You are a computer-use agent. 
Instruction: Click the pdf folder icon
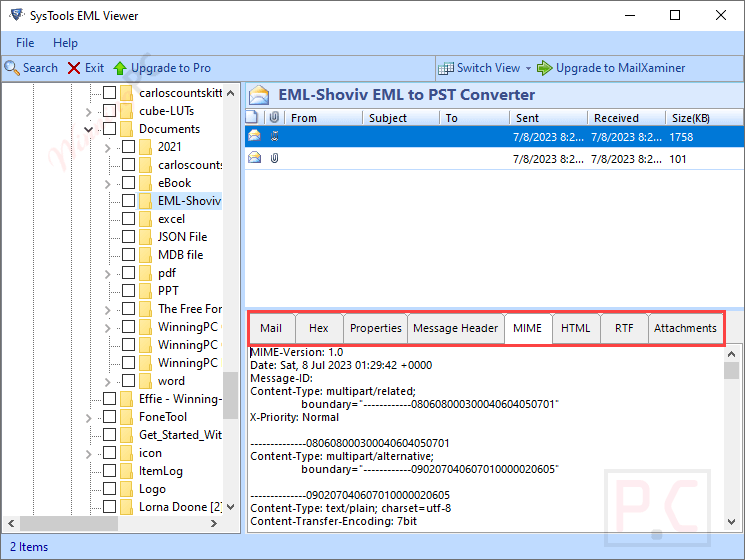tap(145, 273)
